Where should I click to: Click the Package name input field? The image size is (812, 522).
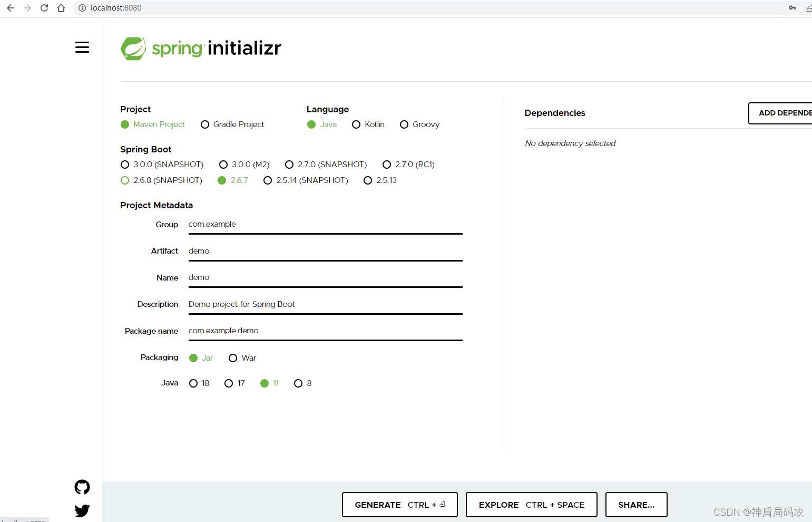(326, 331)
